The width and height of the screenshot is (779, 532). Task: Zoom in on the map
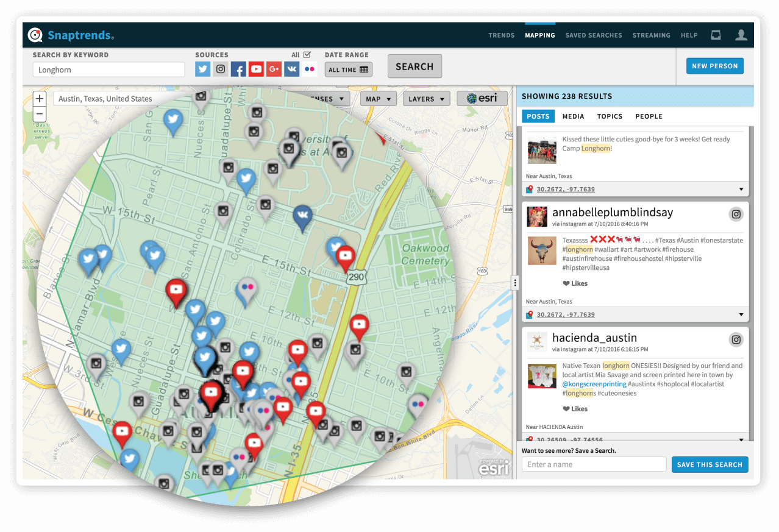[40, 99]
